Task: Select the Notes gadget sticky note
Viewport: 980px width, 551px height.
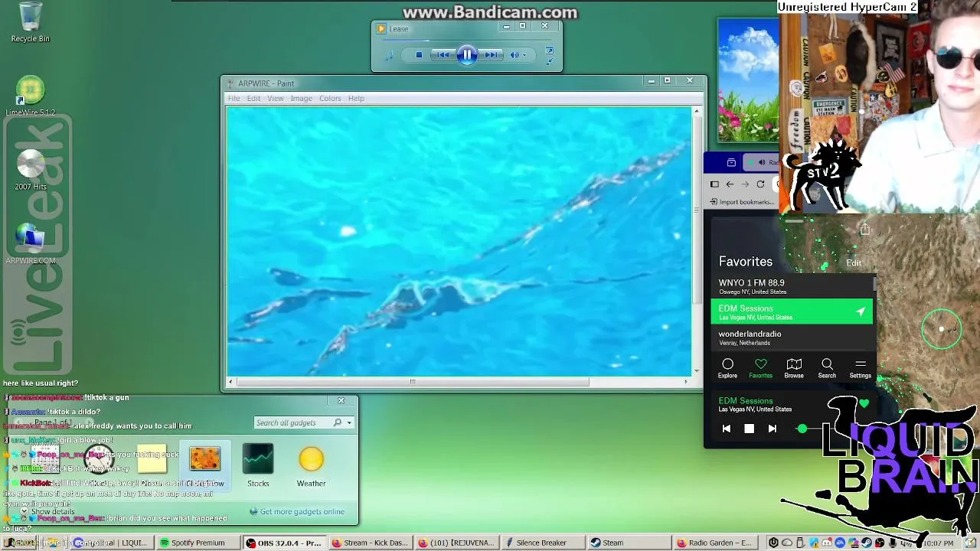Action: 152,459
